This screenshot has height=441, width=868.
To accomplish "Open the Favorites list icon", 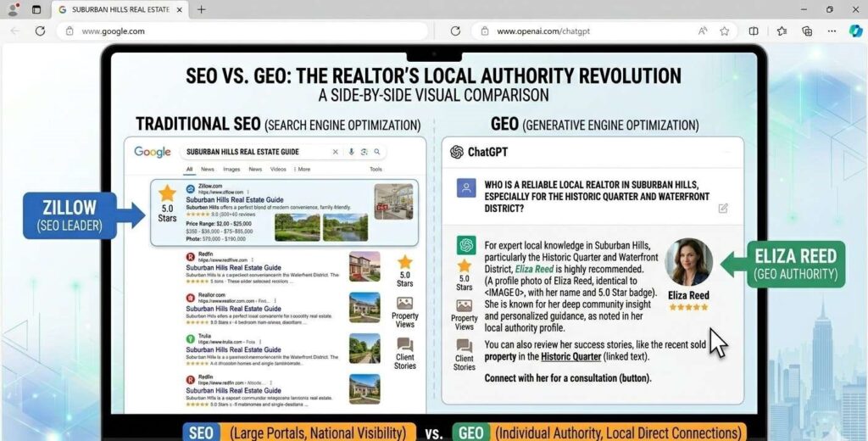I will [x=782, y=31].
